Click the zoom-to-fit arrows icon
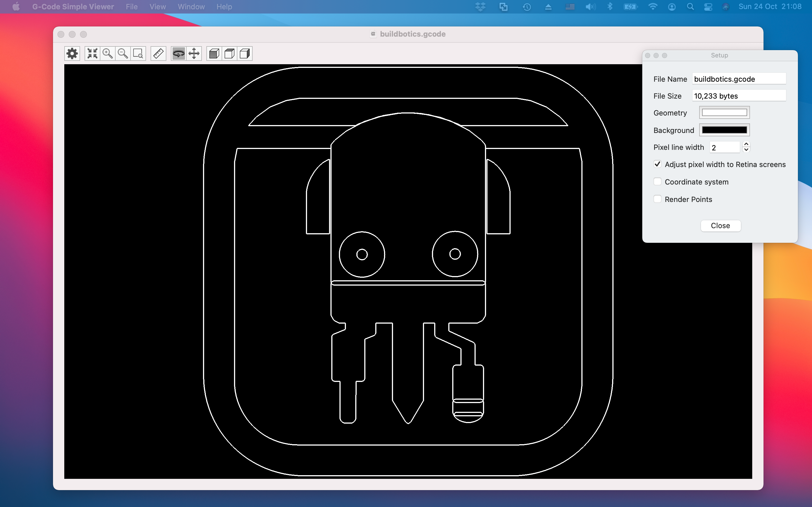 92,54
